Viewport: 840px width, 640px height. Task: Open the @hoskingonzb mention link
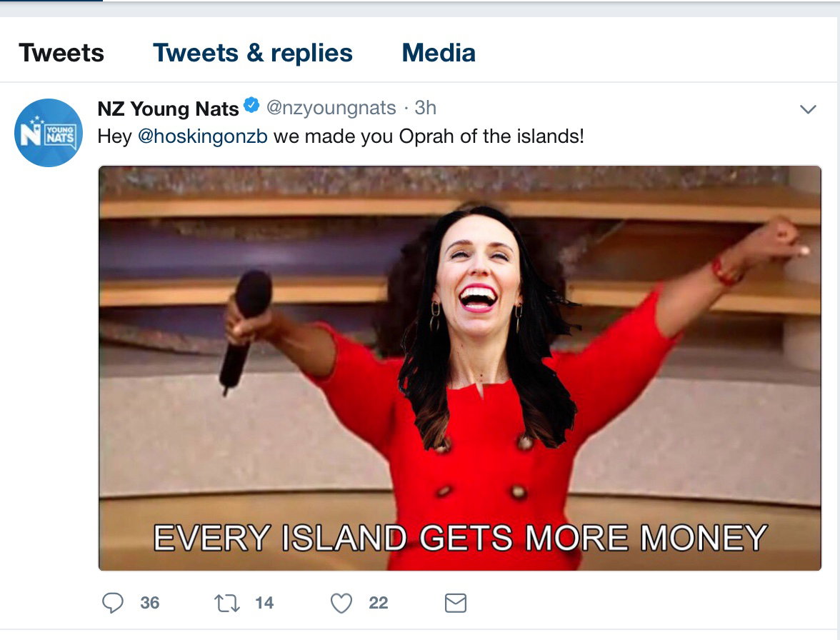203,136
